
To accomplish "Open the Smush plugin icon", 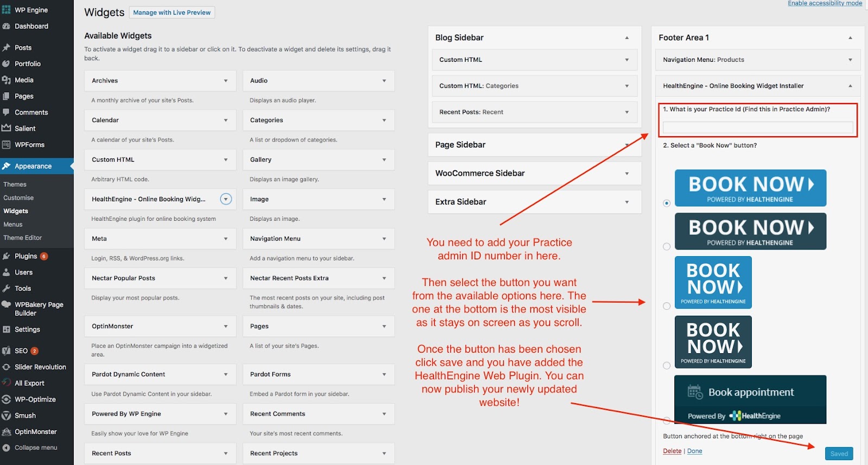I will pos(7,416).
